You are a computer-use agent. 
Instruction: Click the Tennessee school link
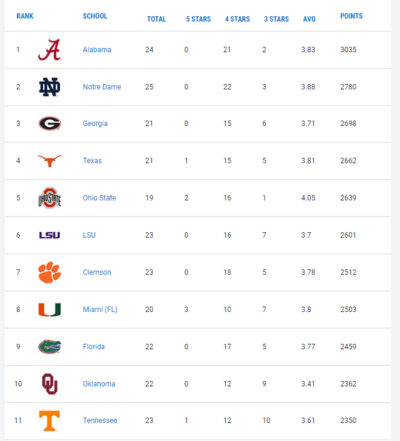(100, 421)
